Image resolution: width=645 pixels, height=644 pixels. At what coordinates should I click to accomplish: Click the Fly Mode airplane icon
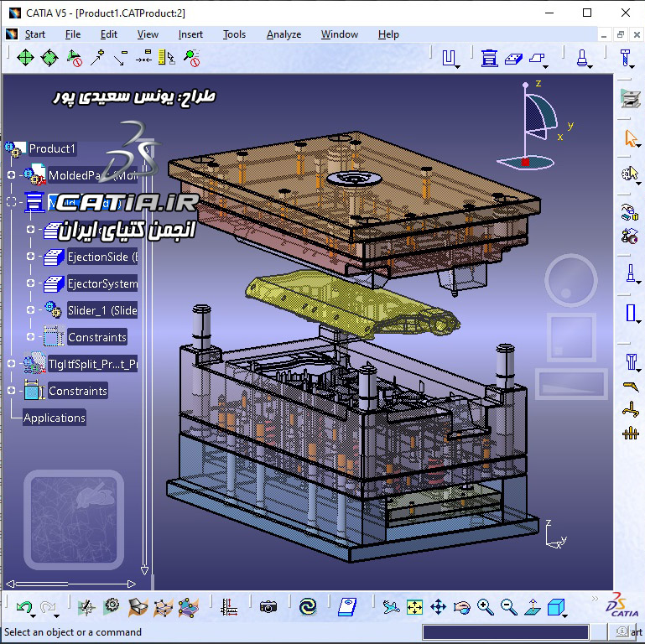point(390,607)
